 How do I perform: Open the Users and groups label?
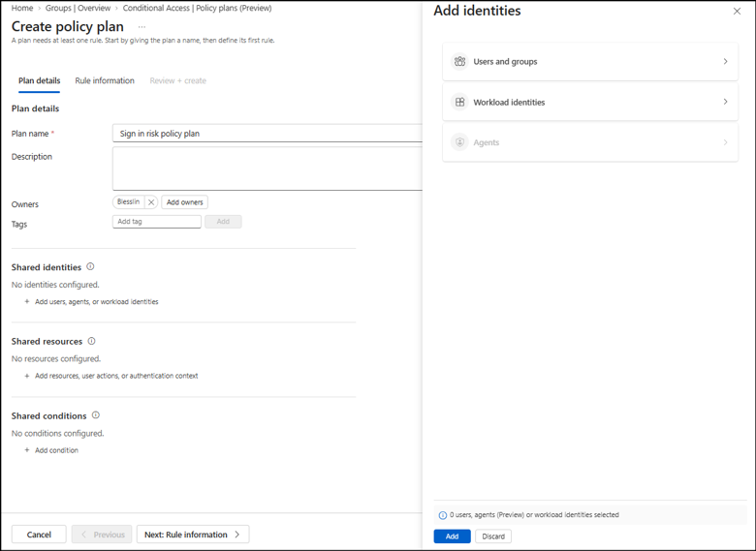coord(505,62)
